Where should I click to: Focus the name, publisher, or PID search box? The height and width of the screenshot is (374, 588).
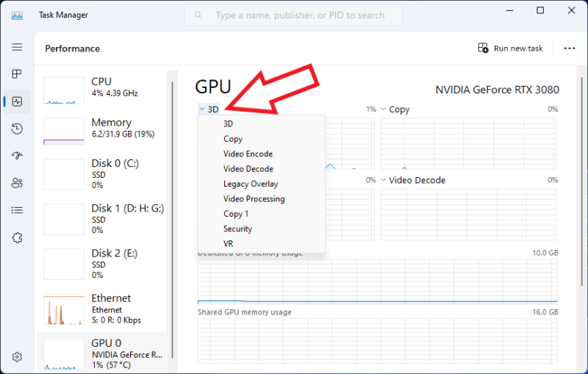(x=293, y=15)
